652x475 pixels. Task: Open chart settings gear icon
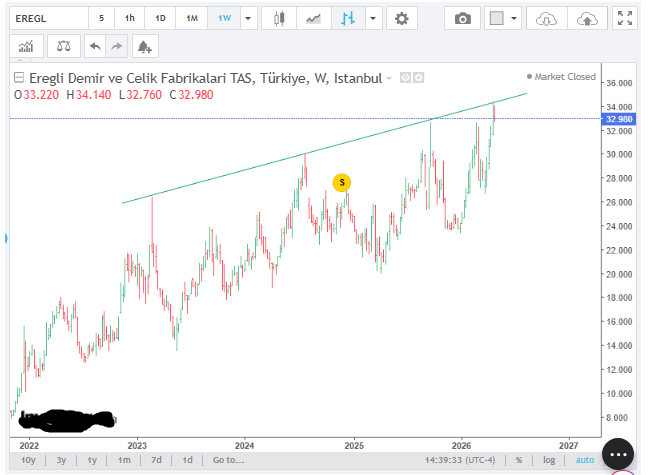coord(401,18)
